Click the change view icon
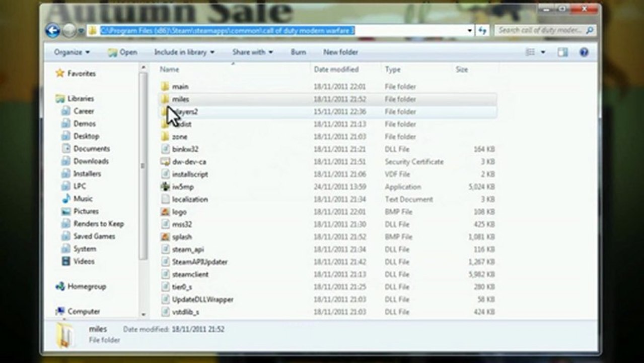The image size is (644, 363). [x=530, y=52]
